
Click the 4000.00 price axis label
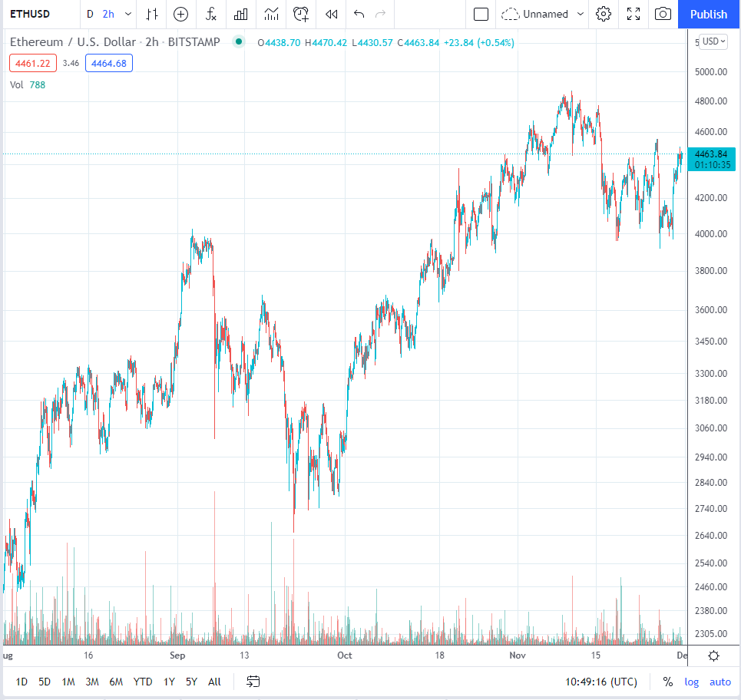coord(711,234)
